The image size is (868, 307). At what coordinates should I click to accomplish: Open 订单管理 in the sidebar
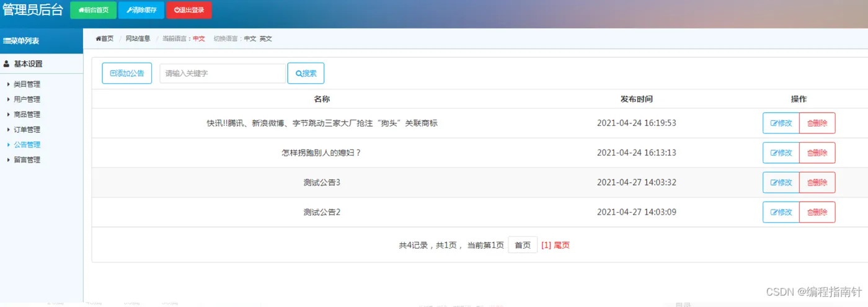coord(27,130)
